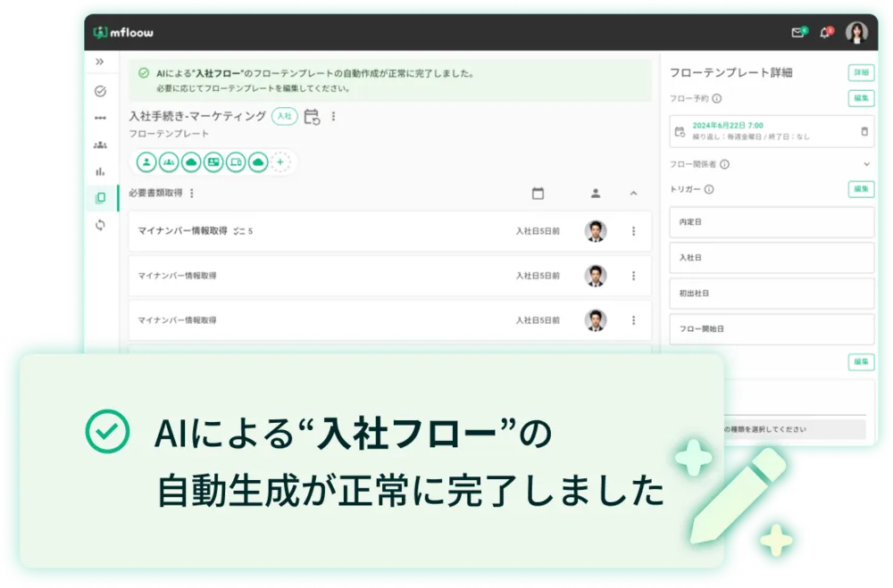This screenshot has width=893, height=588.
Task: Open the task with checklist count 5
Action: coord(390,231)
